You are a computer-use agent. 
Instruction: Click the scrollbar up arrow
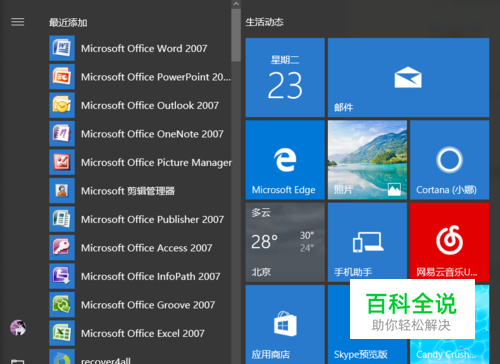tap(236, 4)
